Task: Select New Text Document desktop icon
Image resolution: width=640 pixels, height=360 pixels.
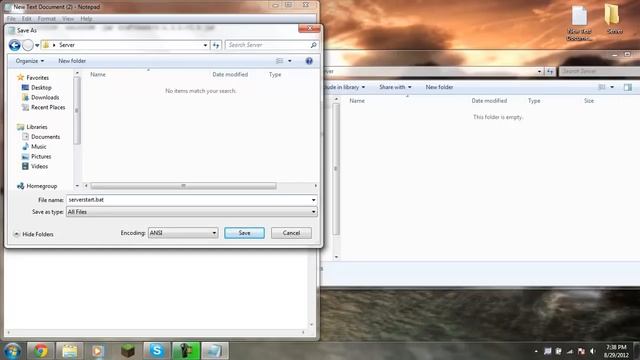Action: pyautogui.click(x=579, y=23)
